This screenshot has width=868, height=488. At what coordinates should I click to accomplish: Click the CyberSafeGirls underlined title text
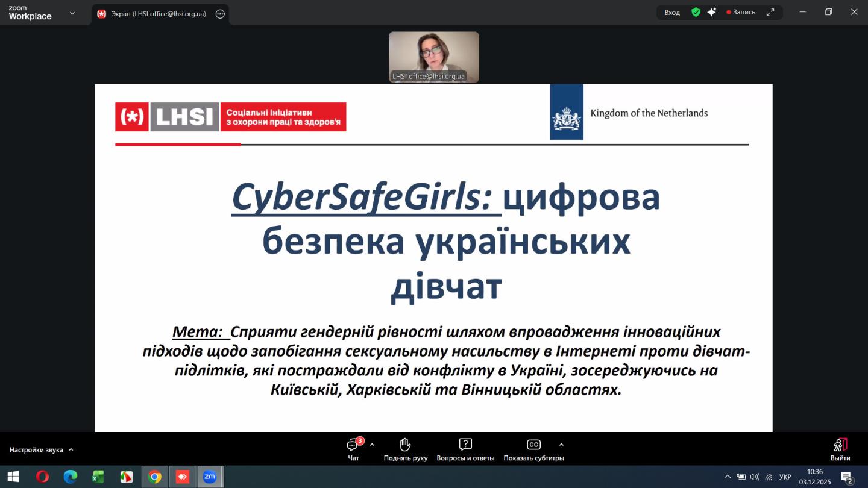366,196
